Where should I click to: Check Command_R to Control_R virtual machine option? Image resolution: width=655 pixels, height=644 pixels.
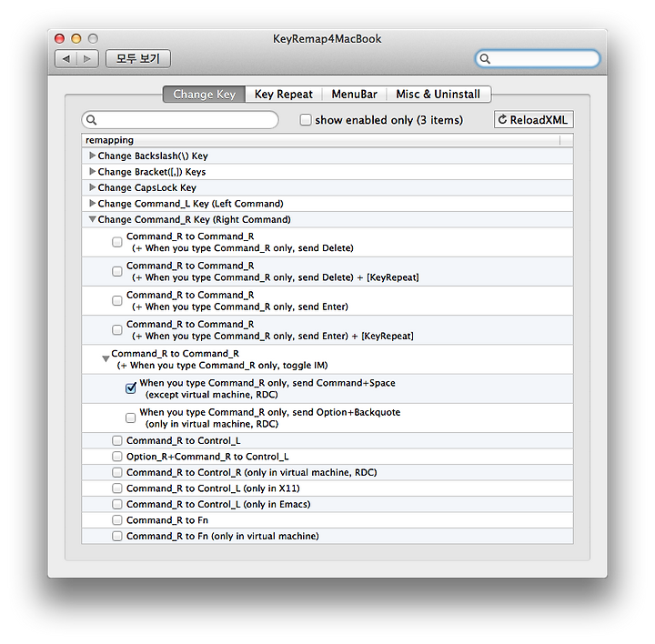point(117,472)
